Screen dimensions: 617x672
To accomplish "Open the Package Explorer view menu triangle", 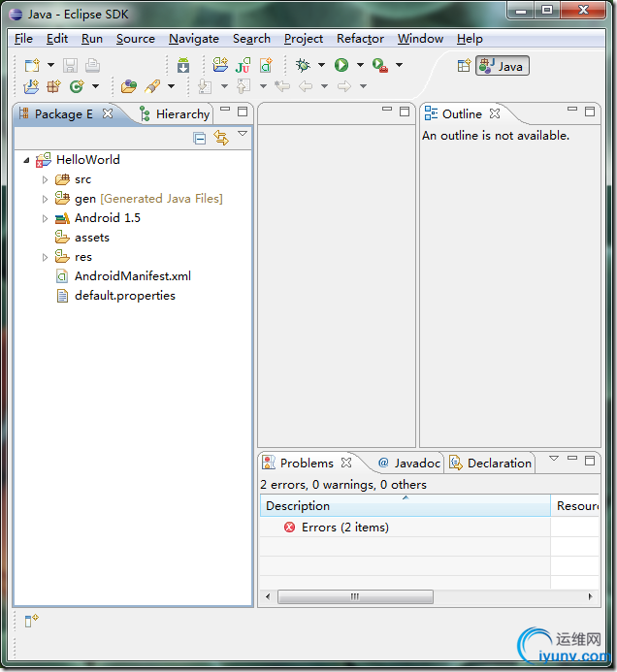I will (243, 134).
